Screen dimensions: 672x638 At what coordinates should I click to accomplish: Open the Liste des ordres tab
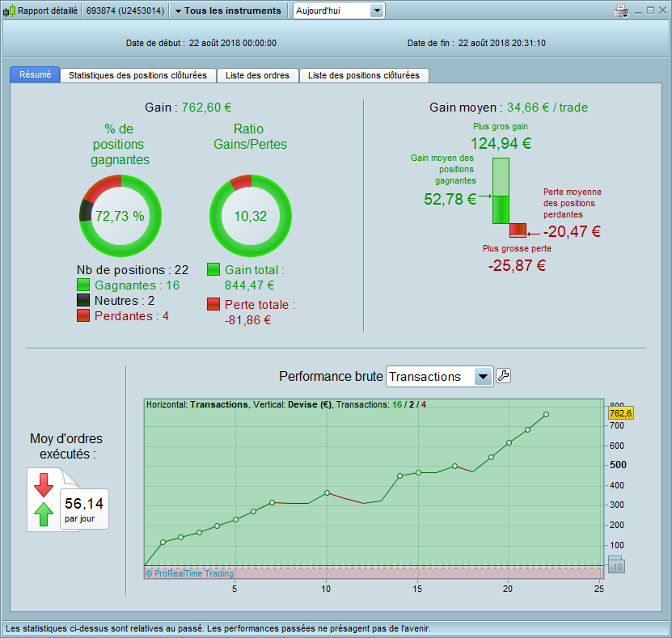coord(258,75)
